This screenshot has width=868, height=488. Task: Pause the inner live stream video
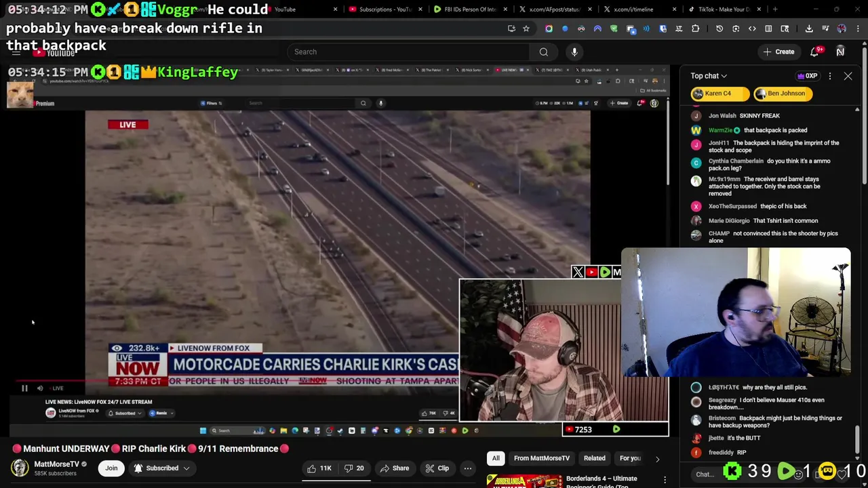tap(24, 388)
